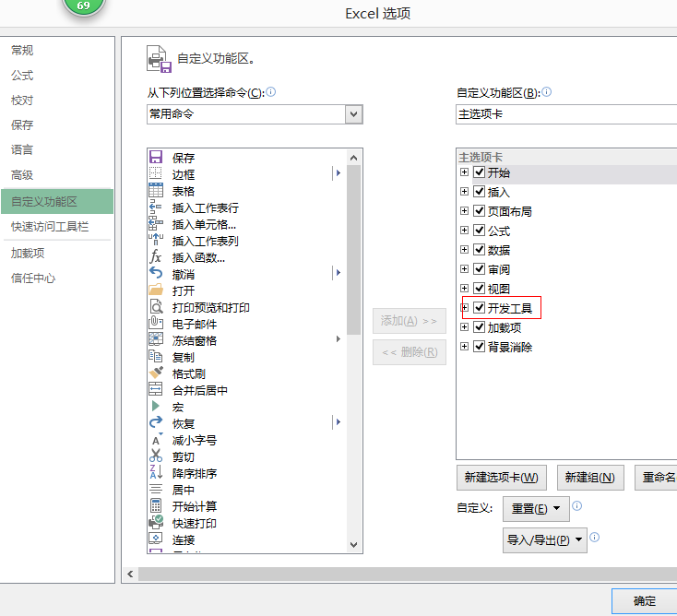Select the Format Painter (格式刷) icon
This screenshot has width=677, height=616.
tap(156, 373)
